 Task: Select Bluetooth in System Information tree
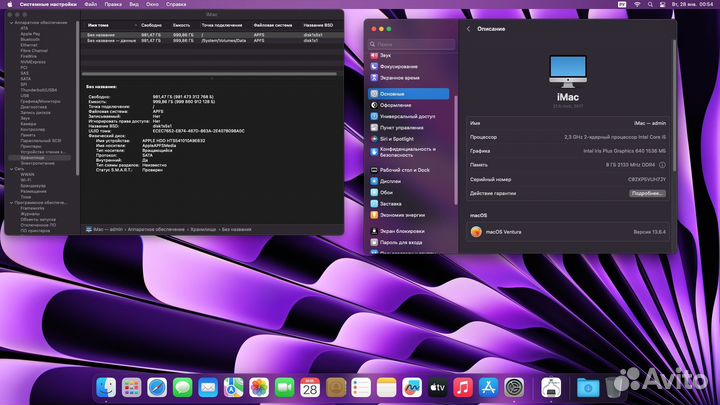pyautogui.click(x=30, y=39)
